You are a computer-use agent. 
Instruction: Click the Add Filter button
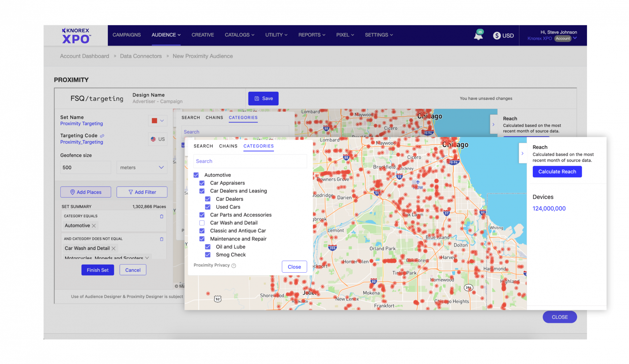142,192
